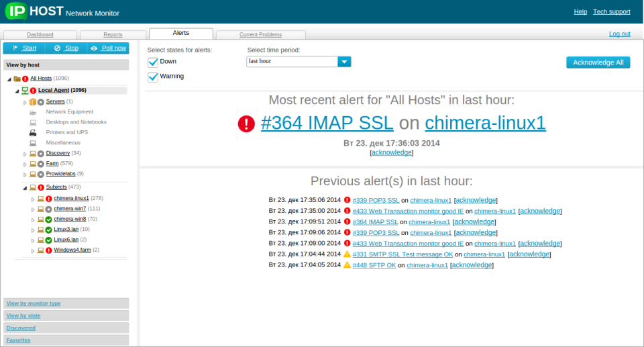Click the View by host panel header
The image size is (644, 347).
pos(66,65)
